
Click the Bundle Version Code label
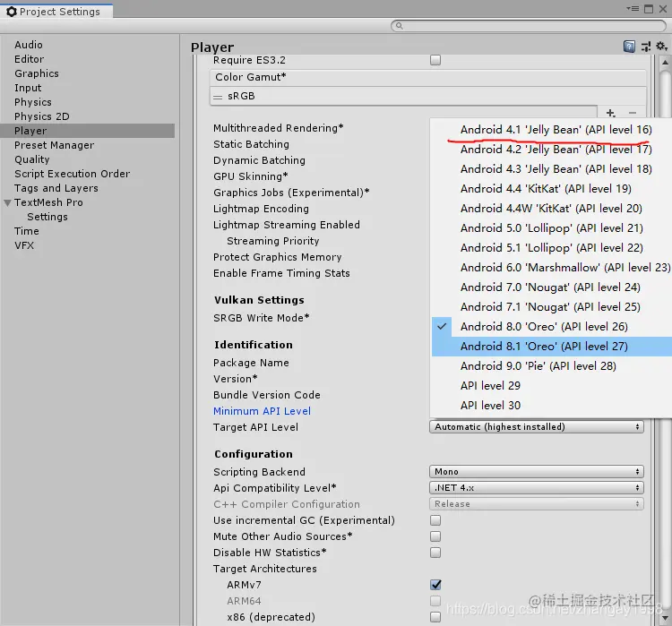[267, 395]
